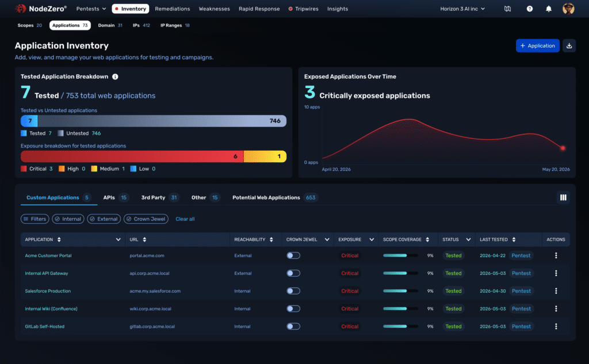Switch to the Other tab
589x364 pixels.
(x=205, y=198)
